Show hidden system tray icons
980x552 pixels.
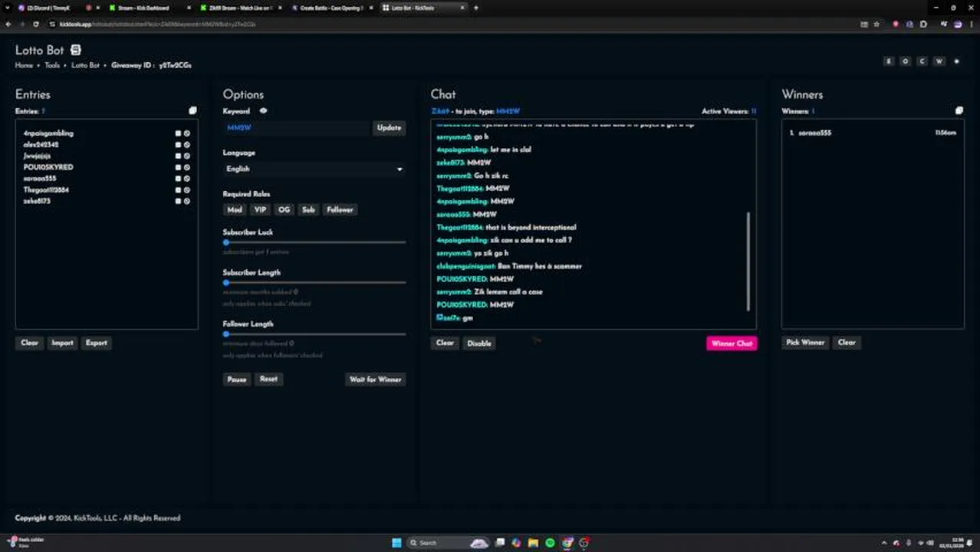click(x=884, y=543)
